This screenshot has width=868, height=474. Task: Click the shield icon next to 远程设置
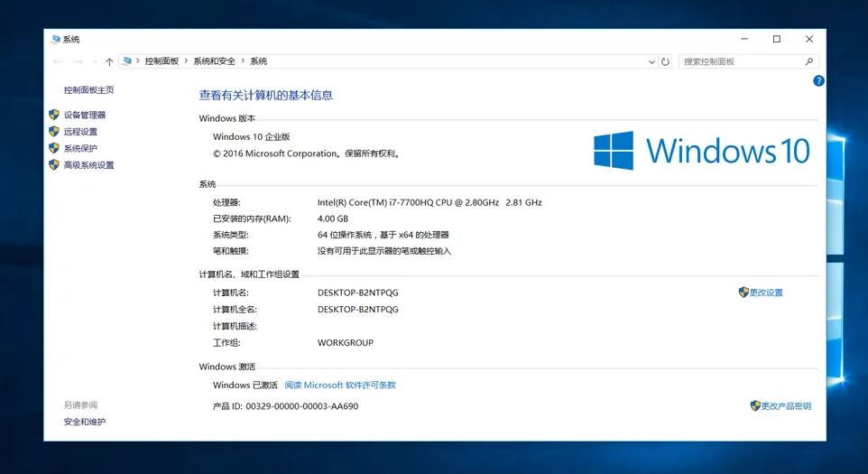tap(54, 131)
